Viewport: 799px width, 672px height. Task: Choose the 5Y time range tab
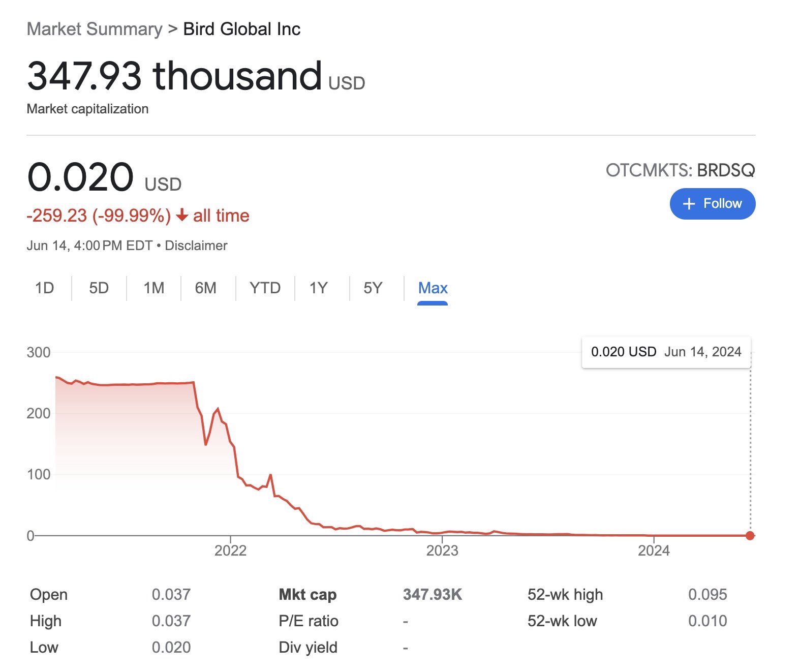(x=373, y=288)
